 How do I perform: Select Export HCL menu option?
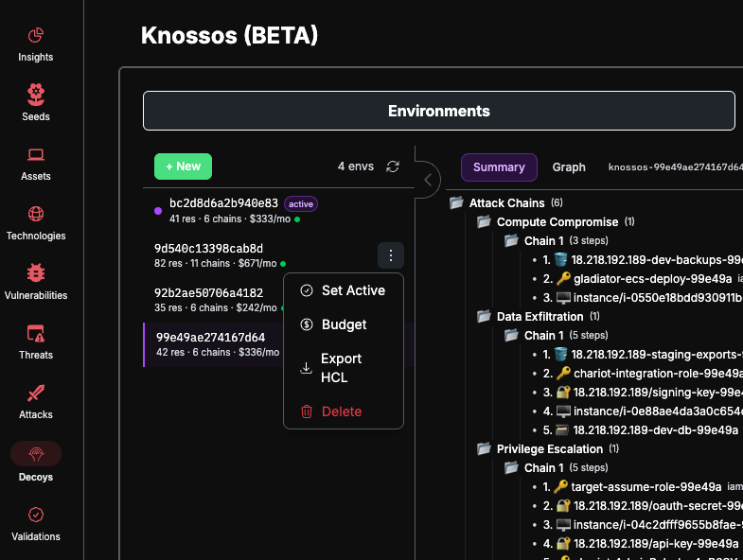(344, 368)
